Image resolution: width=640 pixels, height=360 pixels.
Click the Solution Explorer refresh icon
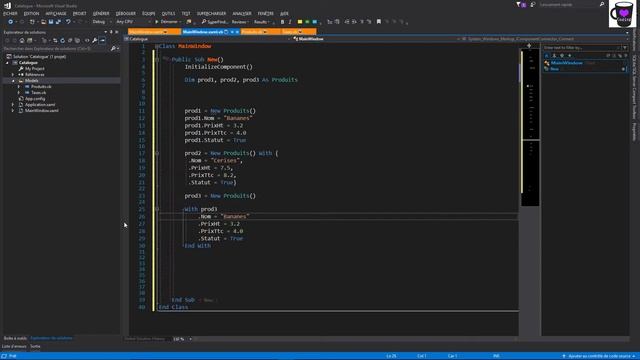(62, 40)
